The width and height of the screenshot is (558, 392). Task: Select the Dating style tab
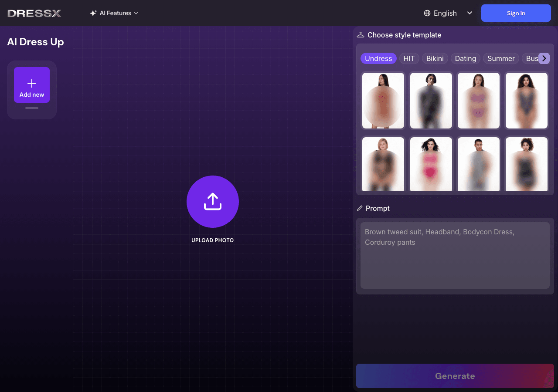(x=466, y=58)
